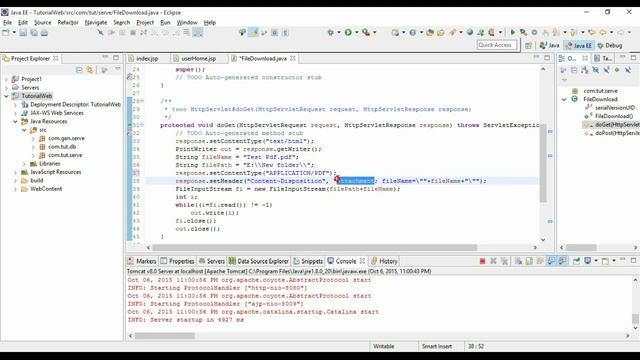Click Remove Launch gray X in Console
Image resolution: width=640 pixels, height=360 pixels.
point(493,261)
